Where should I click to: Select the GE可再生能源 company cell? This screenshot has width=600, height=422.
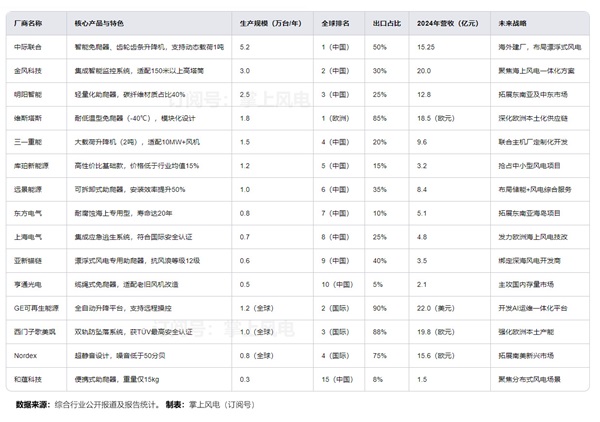tap(36, 308)
